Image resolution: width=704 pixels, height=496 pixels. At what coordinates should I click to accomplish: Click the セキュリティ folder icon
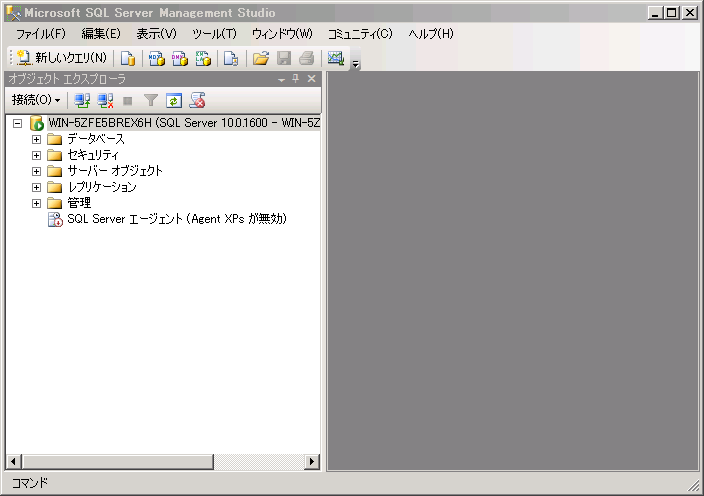54,156
